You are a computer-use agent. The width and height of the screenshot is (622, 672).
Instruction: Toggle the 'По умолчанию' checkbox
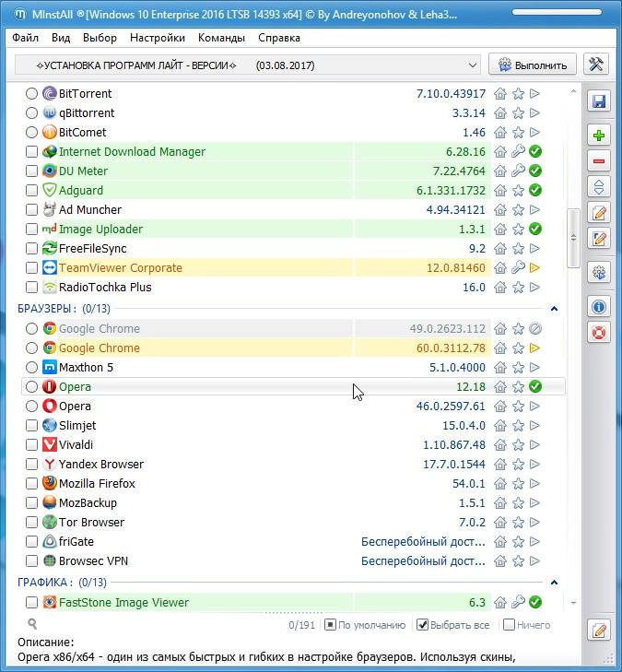point(330,625)
